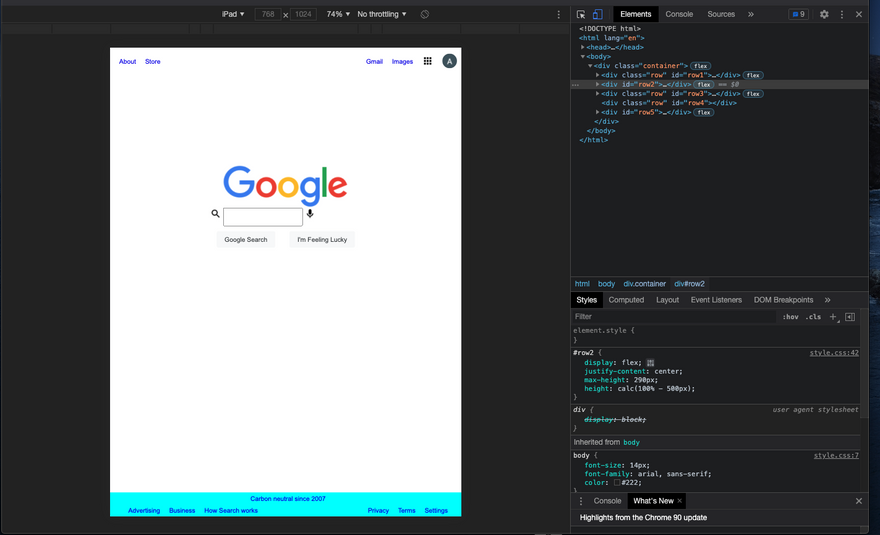Toggle the :hov element state button

pos(791,317)
